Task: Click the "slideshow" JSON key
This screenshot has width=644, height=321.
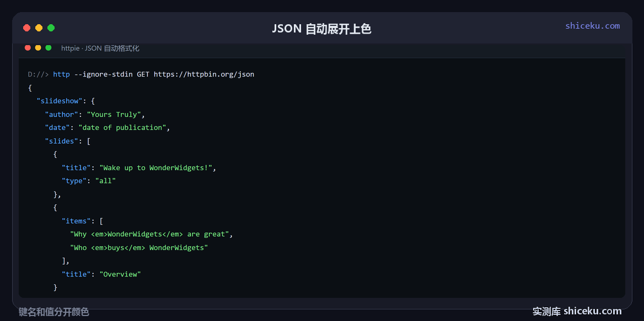Action: pos(59,101)
